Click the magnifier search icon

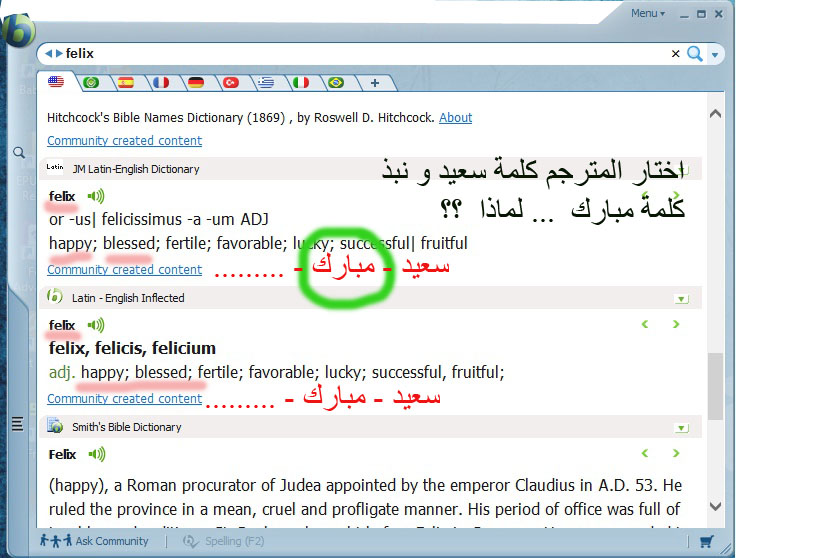pyautogui.click(x=695, y=54)
